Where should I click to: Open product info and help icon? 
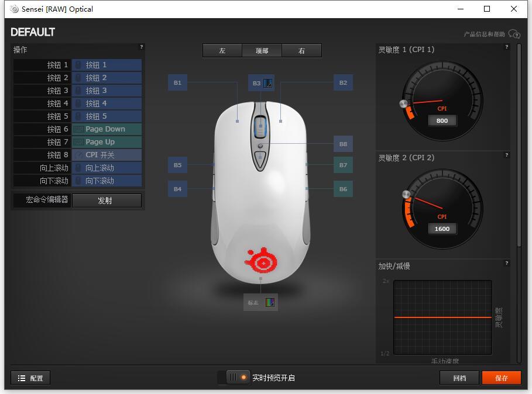[514, 34]
